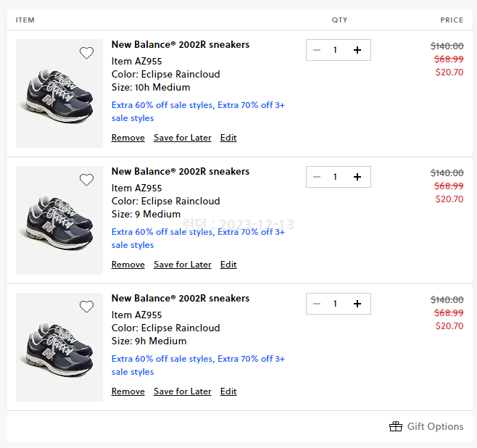The width and height of the screenshot is (477, 448).
Task: Edit the size 9h Medium sneakers item
Action: pyautogui.click(x=228, y=391)
